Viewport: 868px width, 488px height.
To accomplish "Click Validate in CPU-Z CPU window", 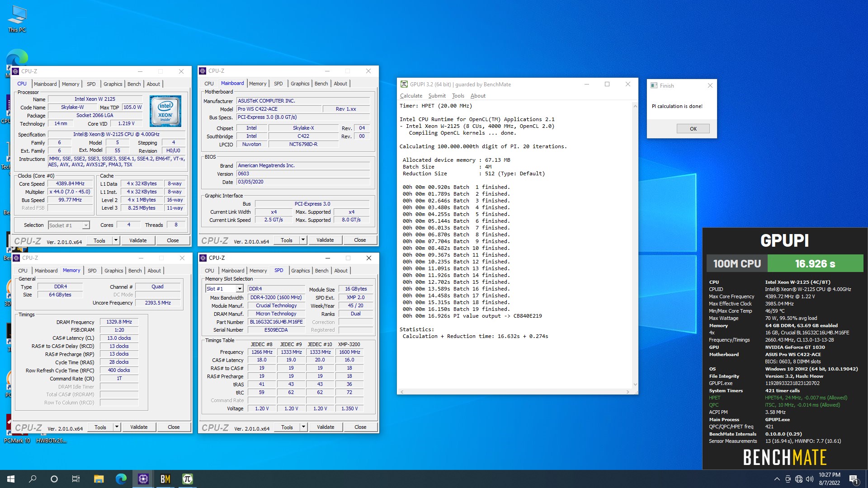I will coord(138,241).
